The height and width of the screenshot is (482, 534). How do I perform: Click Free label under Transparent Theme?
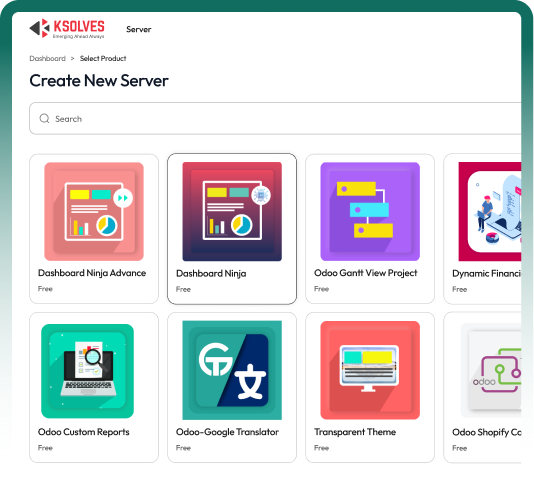click(x=321, y=448)
